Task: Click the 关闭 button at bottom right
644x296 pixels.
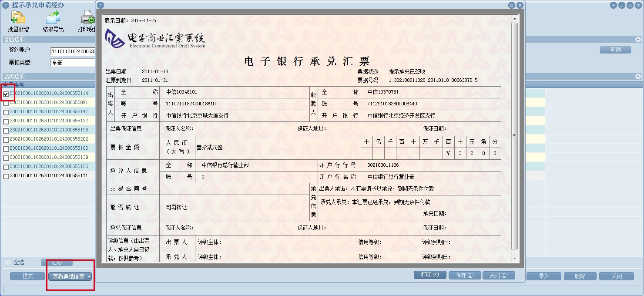Action: click(x=617, y=276)
